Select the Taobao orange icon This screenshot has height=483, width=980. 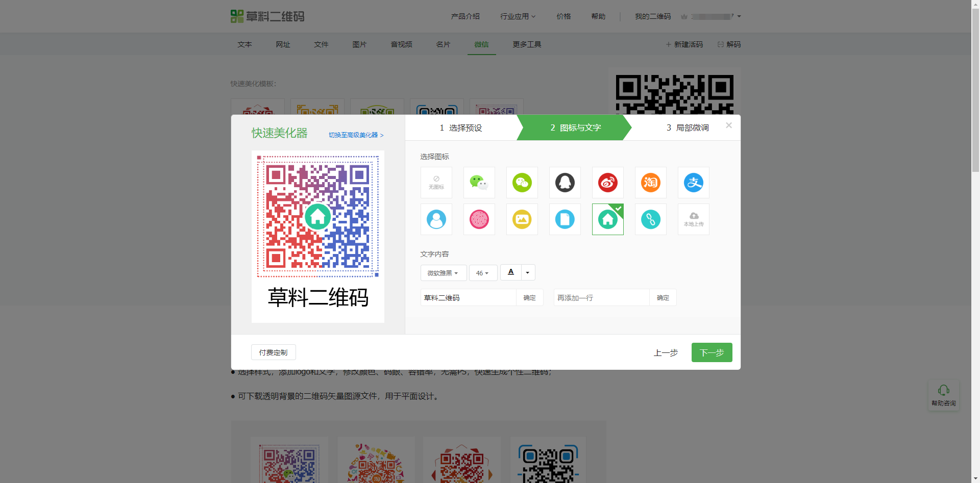tap(651, 183)
